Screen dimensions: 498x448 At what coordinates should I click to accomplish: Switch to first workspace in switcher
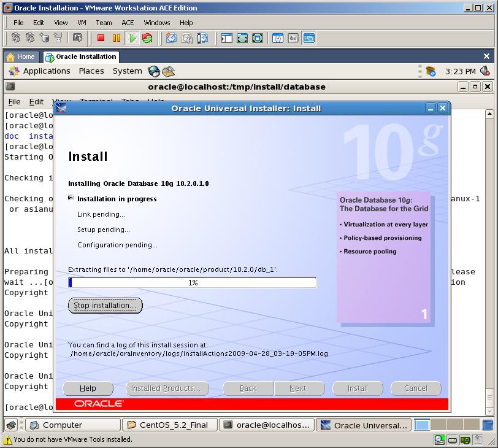coord(422,425)
